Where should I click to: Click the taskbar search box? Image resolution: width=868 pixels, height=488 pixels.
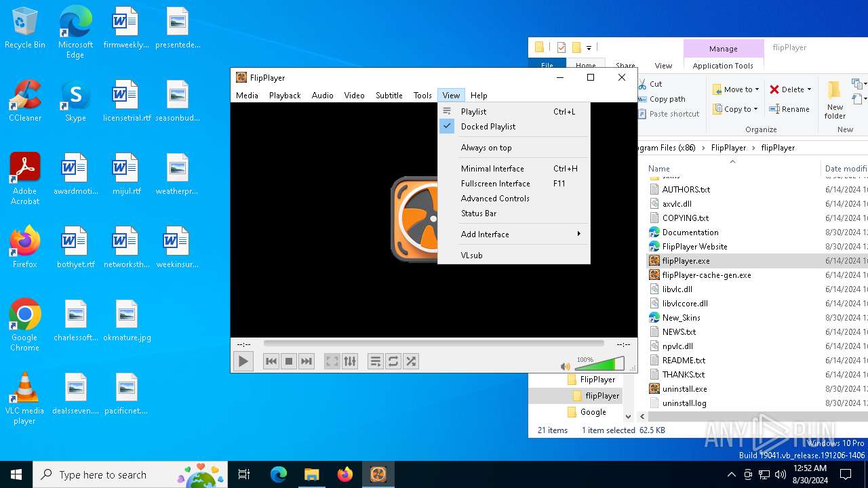click(x=130, y=474)
